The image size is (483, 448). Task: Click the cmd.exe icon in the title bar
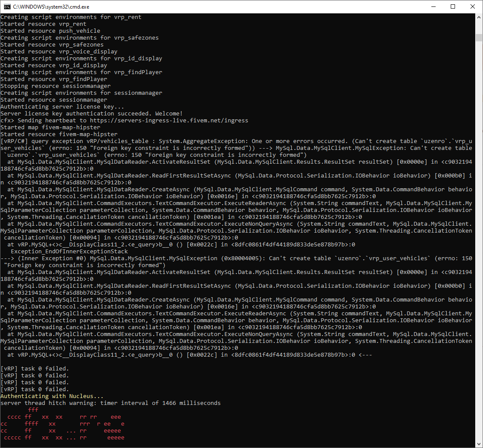7,6
